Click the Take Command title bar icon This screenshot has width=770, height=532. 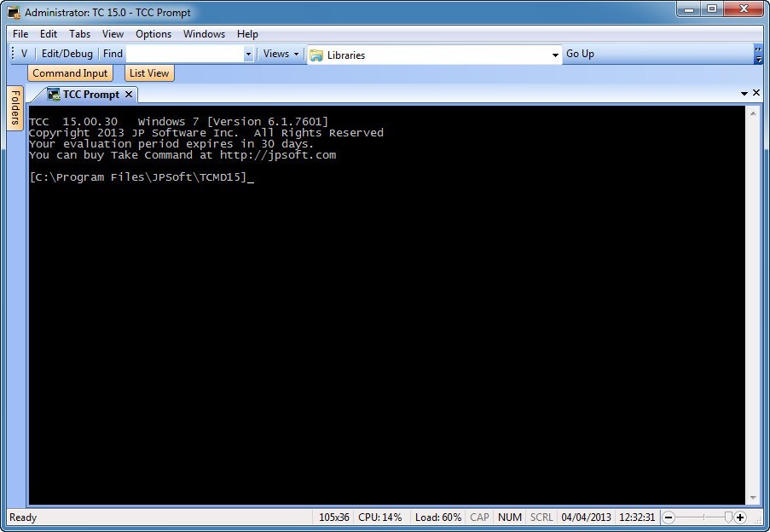[x=14, y=12]
